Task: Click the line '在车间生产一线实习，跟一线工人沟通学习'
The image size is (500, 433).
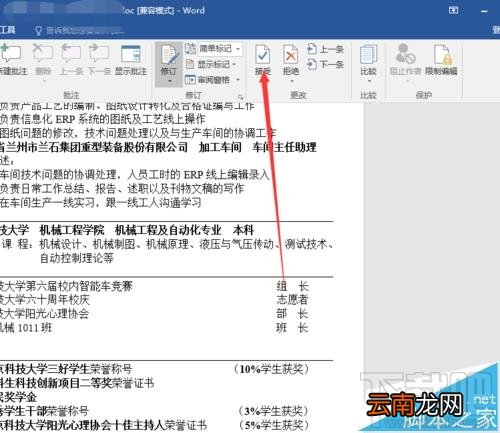Action: [x=101, y=202]
